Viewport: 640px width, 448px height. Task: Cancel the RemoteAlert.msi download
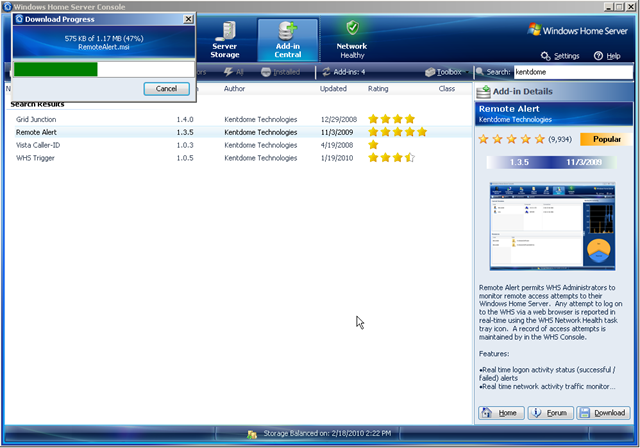coord(167,89)
